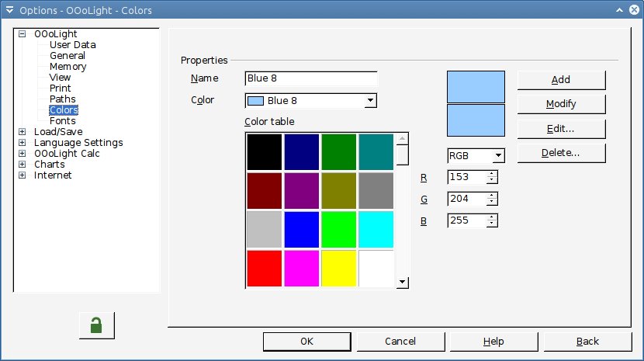Select Fonts in options tree

point(62,121)
